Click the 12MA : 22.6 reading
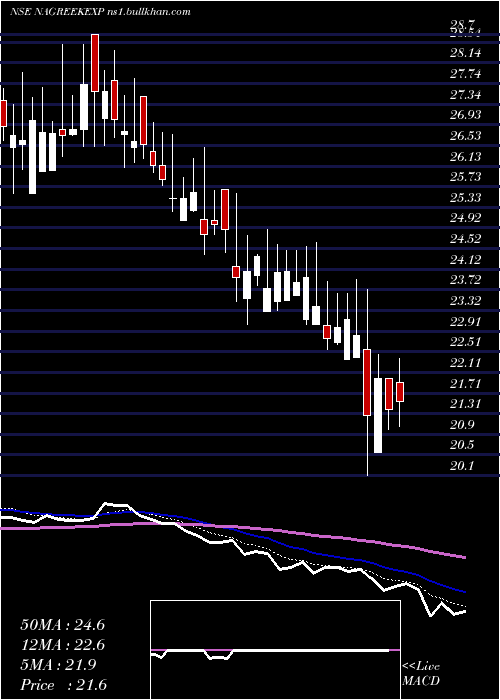Viewport: 500px width, 700px height. [x=62, y=645]
